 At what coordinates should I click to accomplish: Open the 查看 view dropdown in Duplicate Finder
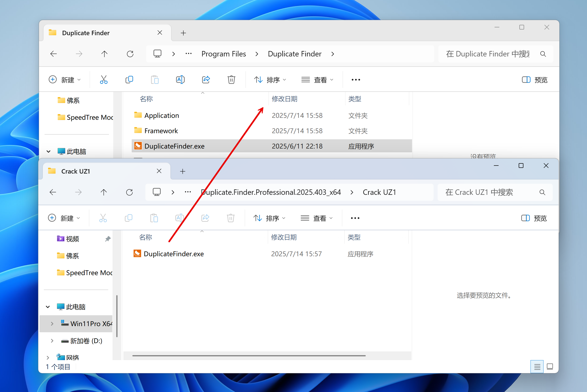click(x=317, y=80)
